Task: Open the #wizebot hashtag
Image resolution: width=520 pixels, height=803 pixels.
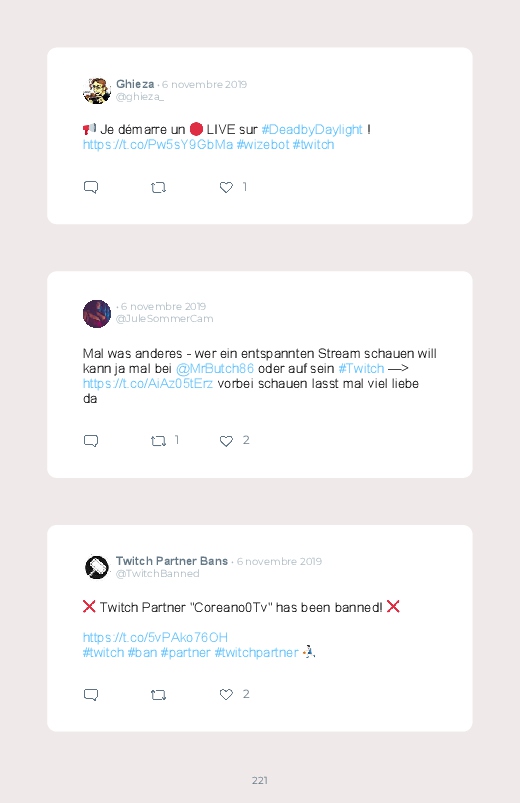Action: click(263, 145)
